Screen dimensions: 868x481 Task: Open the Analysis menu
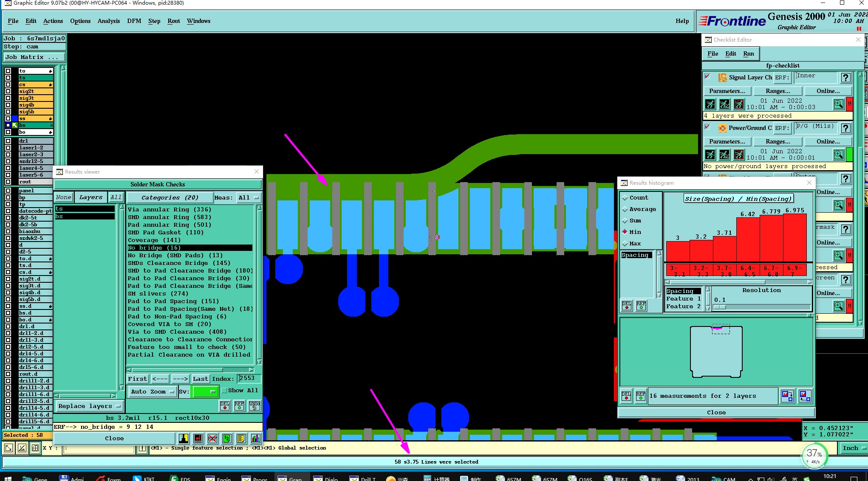click(108, 21)
